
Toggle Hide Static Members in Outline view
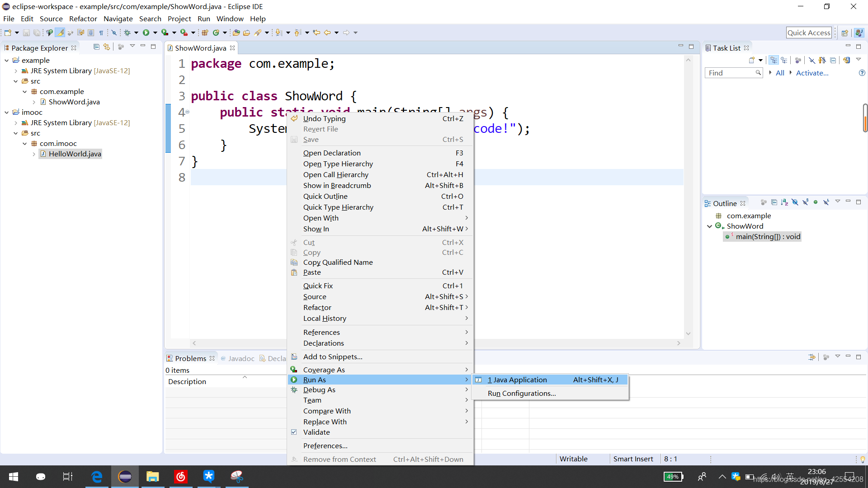click(805, 202)
